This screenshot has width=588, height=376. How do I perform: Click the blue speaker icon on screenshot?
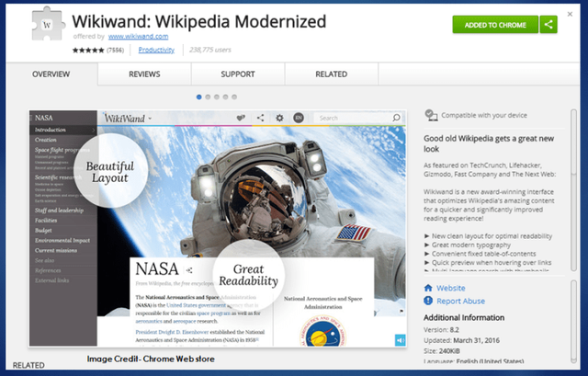(x=401, y=340)
